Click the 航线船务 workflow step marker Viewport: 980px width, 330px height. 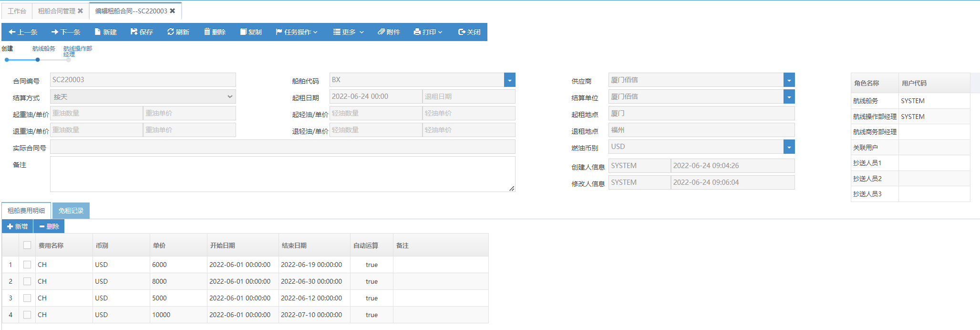pos(38,60)
